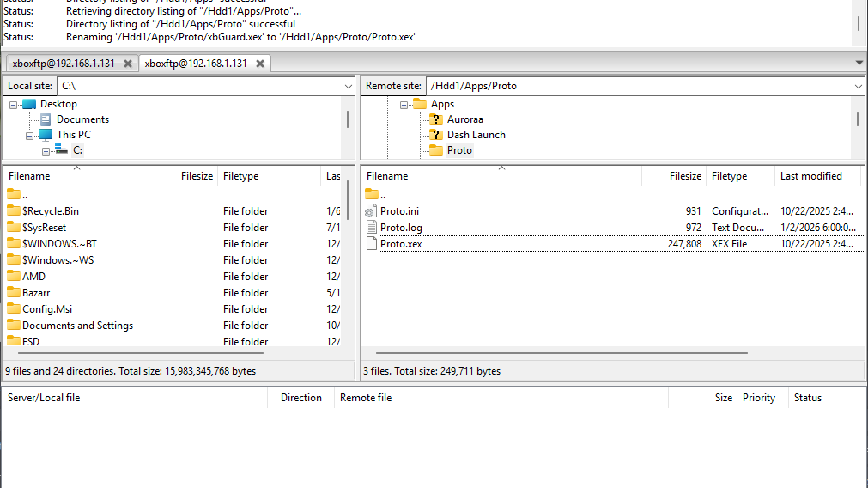This screenshot has height=488, width=868.
Task: Click the Proto.xex file icon
Action: click(372, 244)
